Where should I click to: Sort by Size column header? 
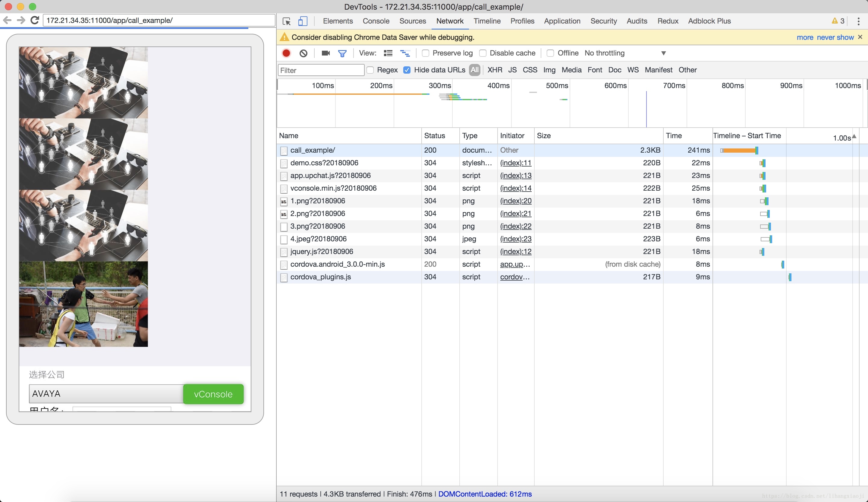[599, 135]
